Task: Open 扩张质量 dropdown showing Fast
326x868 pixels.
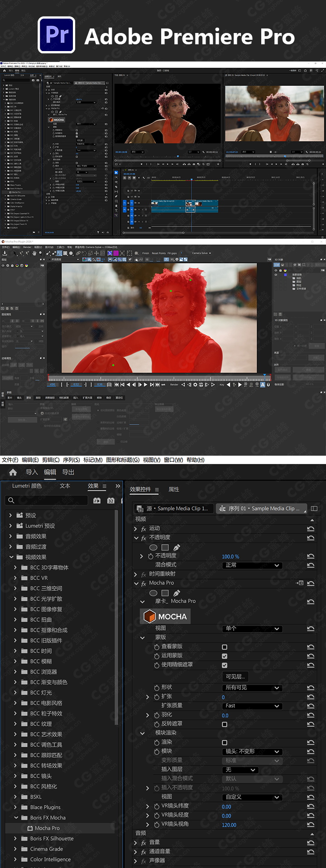Action: point(252,706)
